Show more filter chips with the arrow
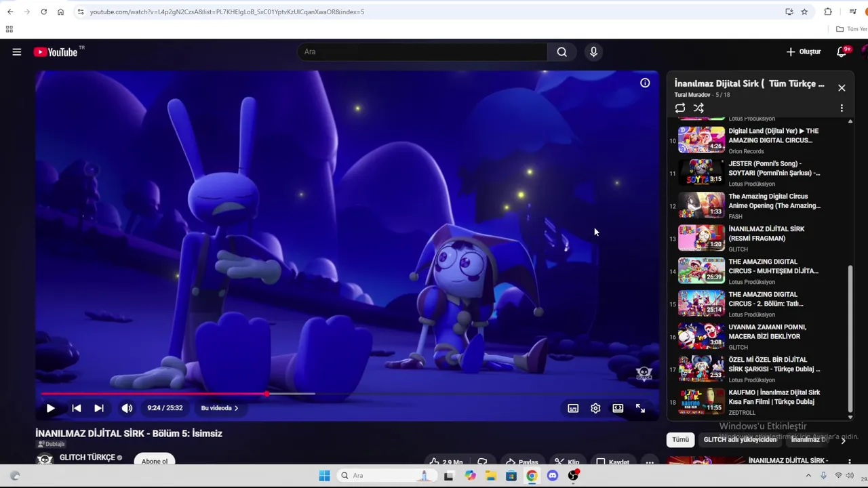 (x=843, y=440)
